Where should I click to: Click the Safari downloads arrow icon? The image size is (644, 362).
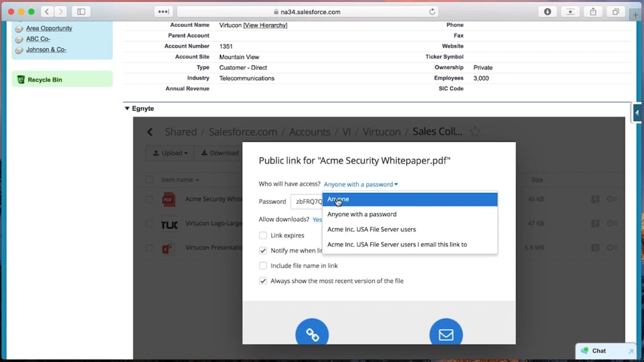(548, 11)
